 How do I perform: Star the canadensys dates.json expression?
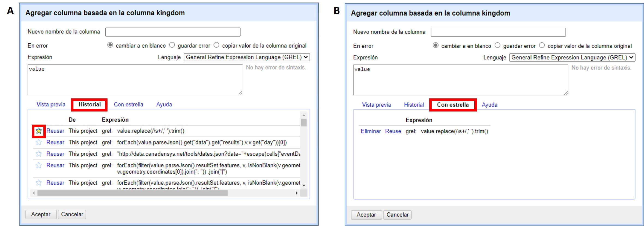pos(39,154)
